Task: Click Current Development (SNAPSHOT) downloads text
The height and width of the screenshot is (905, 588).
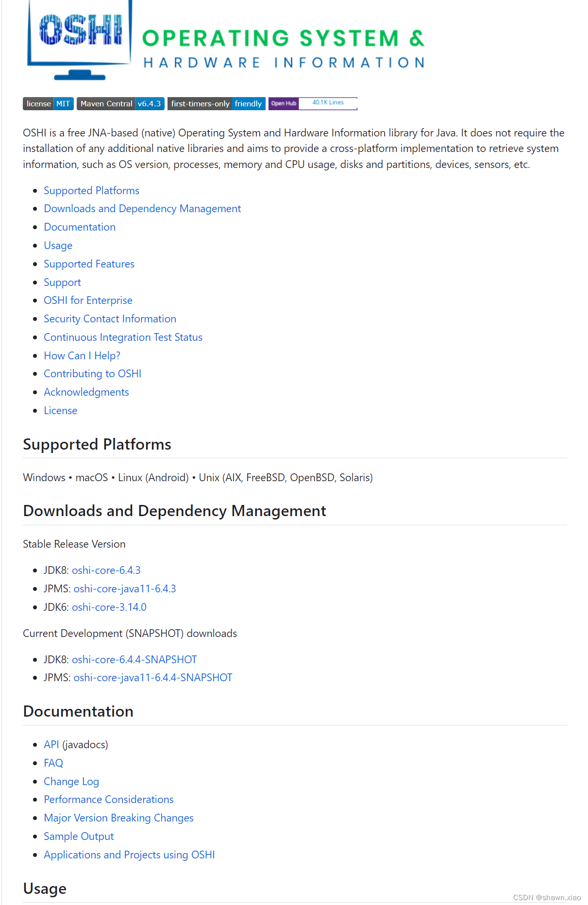Action: tap(130, 634)
